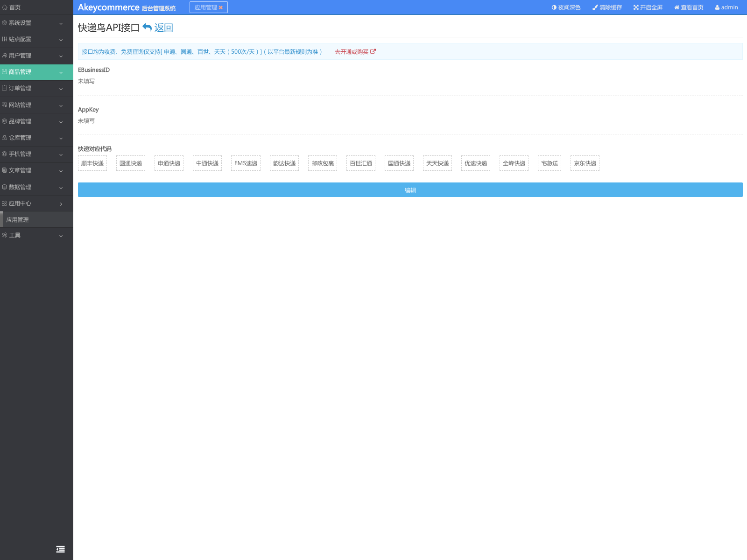Click the 百世汇通 code tag

[x=361, y=163]
